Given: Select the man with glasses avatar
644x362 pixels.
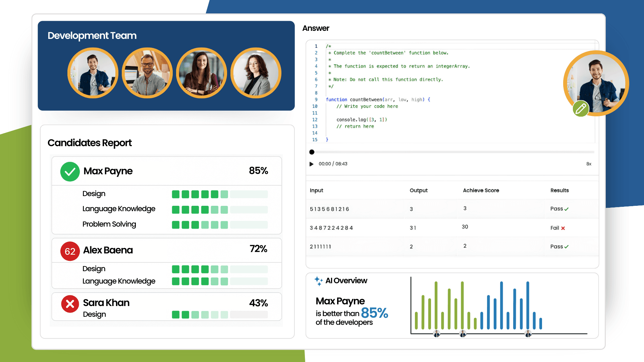Looking at the screenshot, I should (x=147, y=73).
